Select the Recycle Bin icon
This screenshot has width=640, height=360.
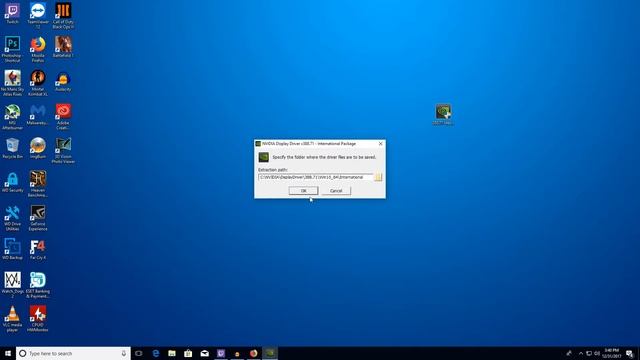[12, 148]
